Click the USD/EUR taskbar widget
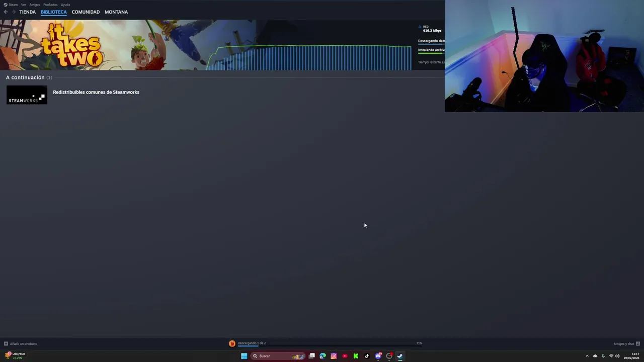 pos(15,355)
